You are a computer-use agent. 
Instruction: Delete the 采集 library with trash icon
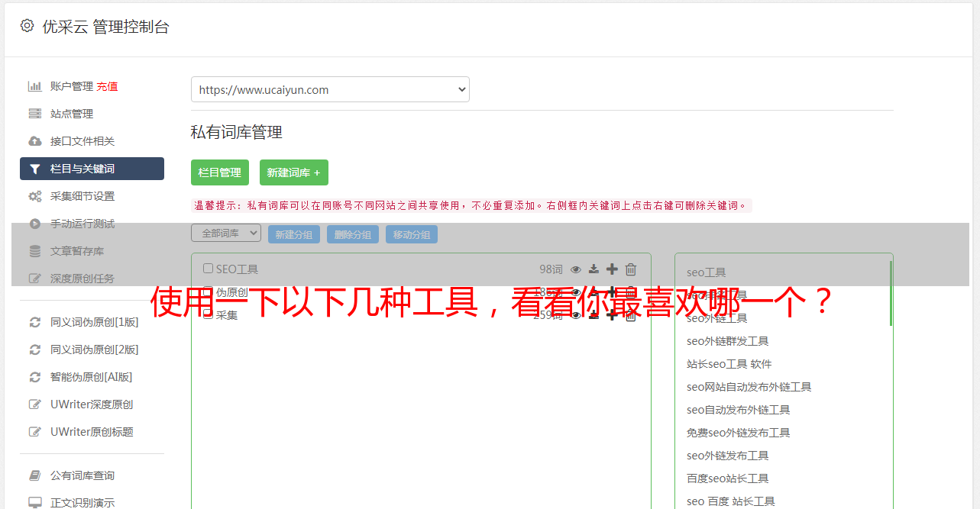pos(631,314)
